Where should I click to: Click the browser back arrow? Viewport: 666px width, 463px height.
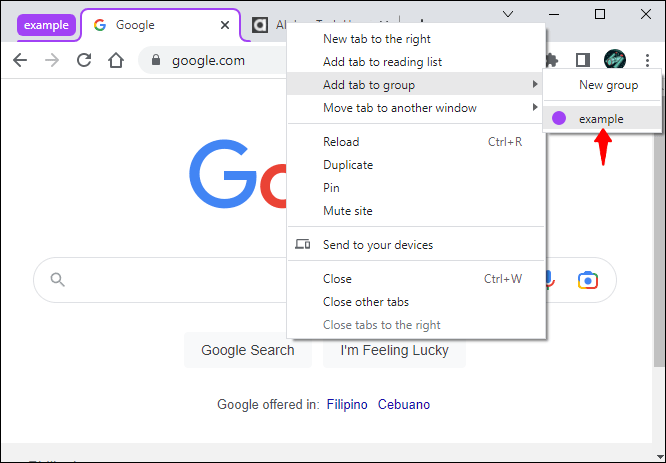click(x=20, y=60)
